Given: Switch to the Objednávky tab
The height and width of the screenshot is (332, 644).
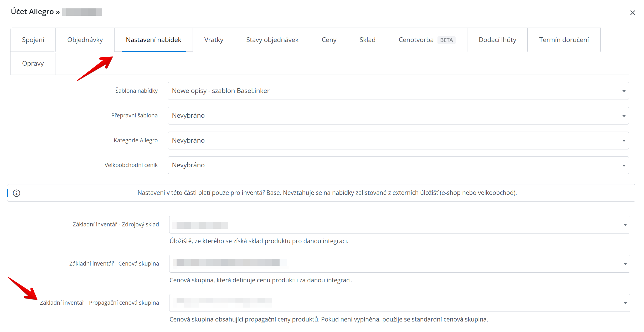Looking at the screenshot, I should coord(85,40).
